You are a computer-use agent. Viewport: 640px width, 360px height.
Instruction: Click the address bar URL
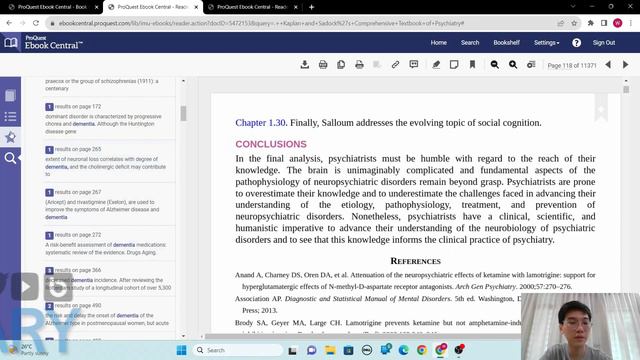[261, 23]
